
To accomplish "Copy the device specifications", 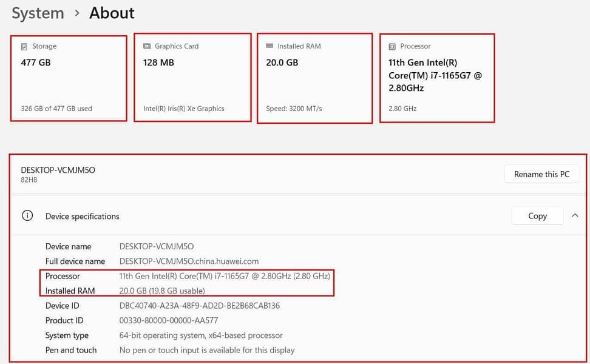I will pyautogui.click(x=537, y=215).
